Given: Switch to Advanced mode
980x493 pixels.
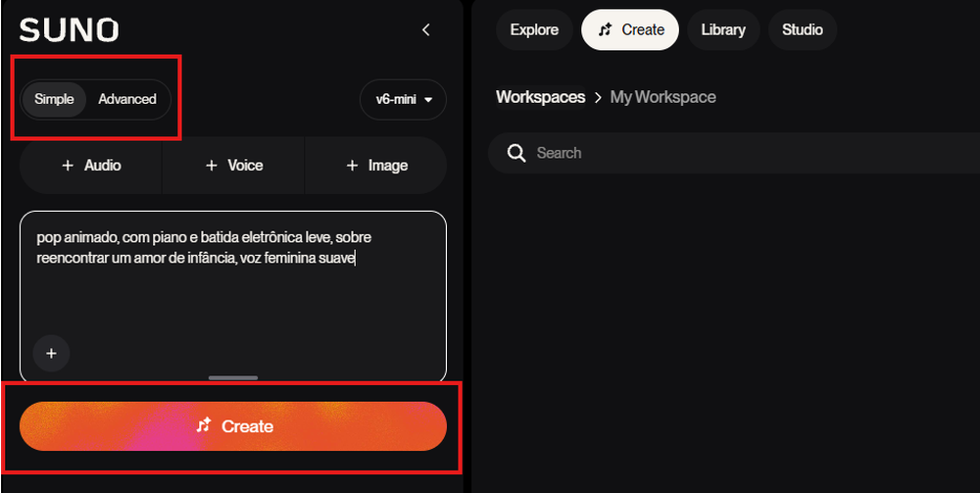Looking at the screenshot, I should click(x=126, y=99).
